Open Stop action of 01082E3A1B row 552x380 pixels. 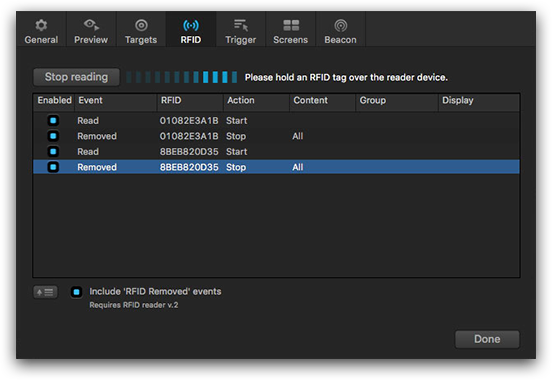pos(236,136)
